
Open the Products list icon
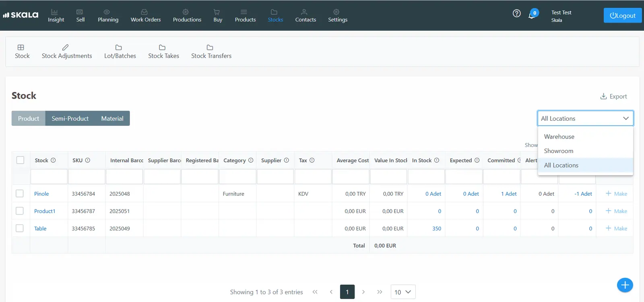(x=244, y=12)
